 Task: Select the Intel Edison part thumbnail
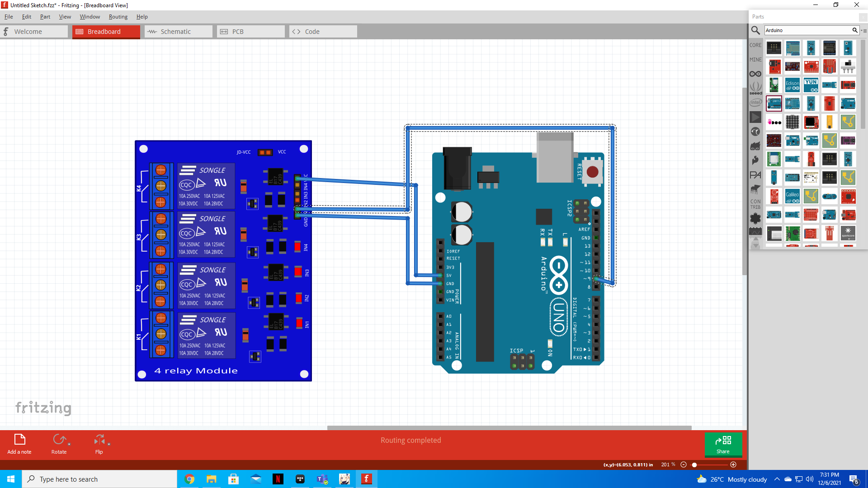click(x=793, y=85)
